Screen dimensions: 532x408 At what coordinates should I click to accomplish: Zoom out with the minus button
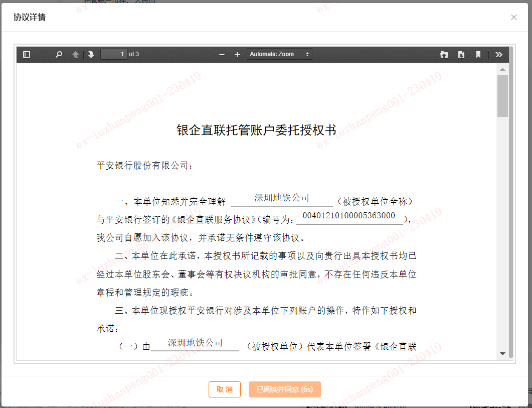222,54
